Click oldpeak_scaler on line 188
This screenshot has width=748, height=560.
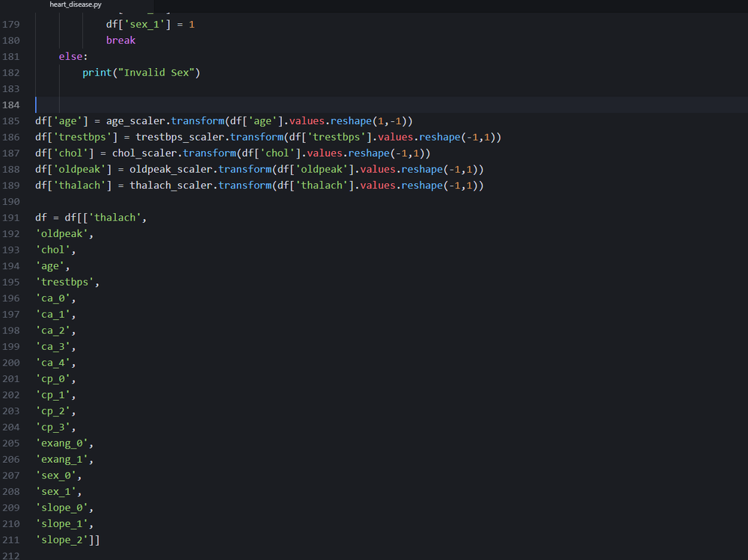pyautogui.click(x=171, y=169)
